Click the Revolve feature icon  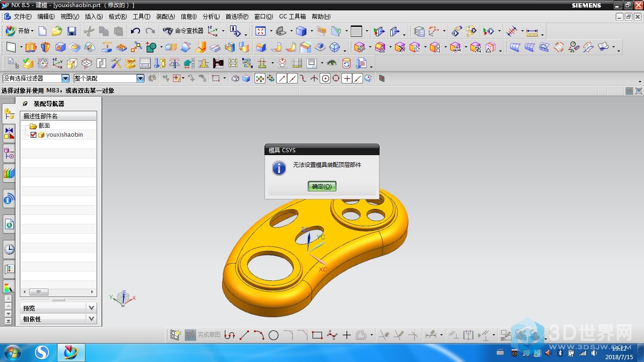tap(45, 47)
